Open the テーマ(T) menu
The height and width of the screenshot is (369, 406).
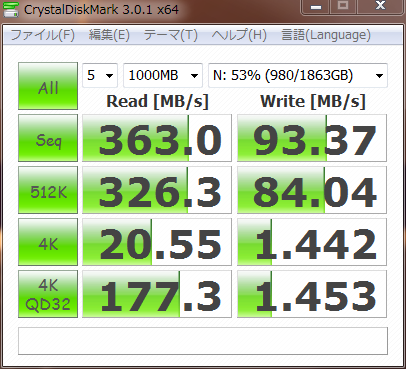[x=171, y=35]
